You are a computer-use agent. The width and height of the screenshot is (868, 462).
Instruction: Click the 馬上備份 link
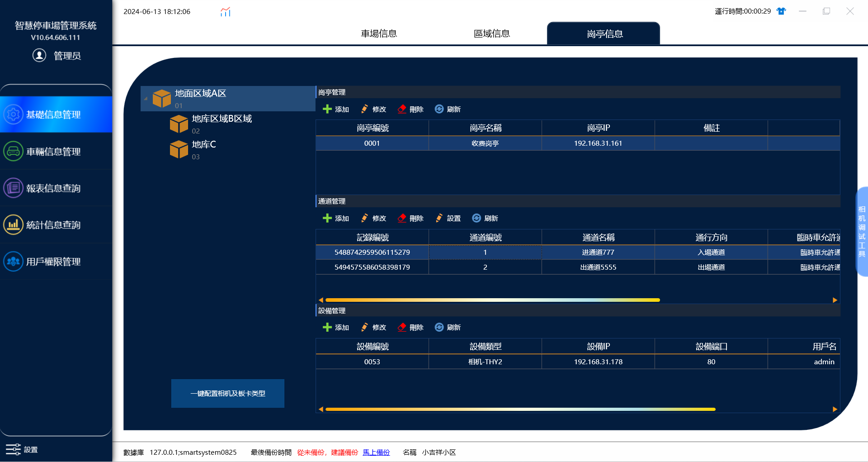click(x=376, y=452)
